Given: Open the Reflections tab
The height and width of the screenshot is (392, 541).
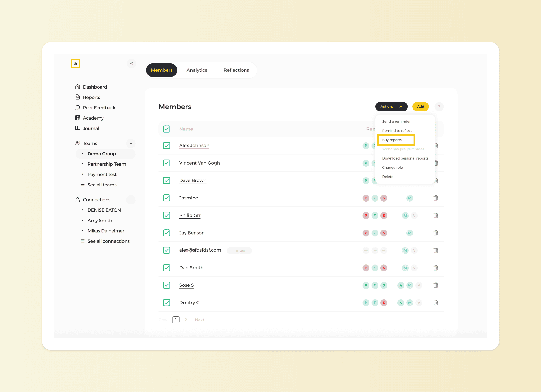Looking at the screenshot, I should tap(236, 70).
